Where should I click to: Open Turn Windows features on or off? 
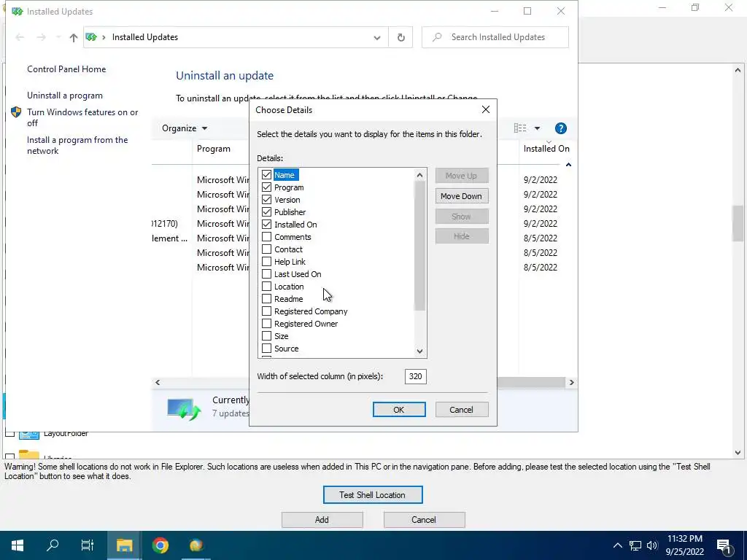point(82,117)
